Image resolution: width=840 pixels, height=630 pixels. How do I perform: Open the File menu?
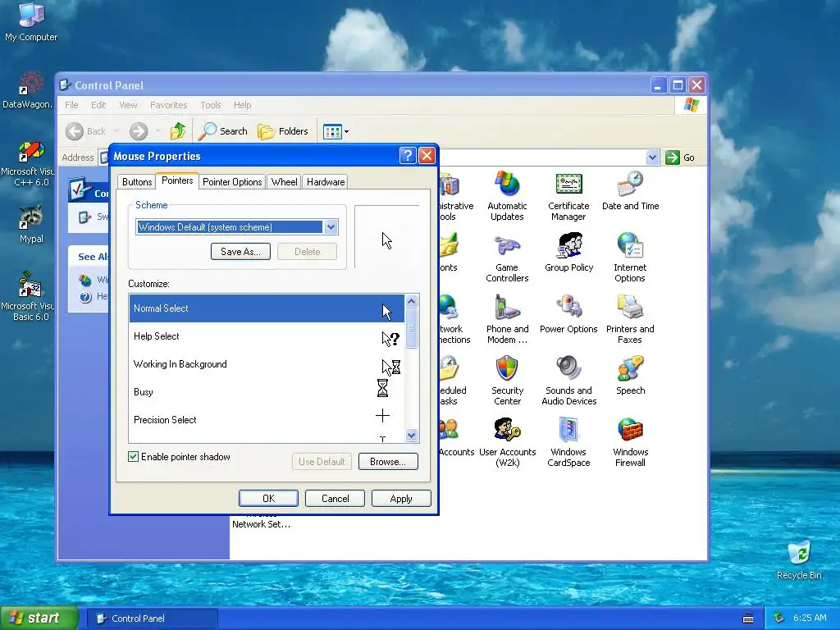(x=71, y=105)
